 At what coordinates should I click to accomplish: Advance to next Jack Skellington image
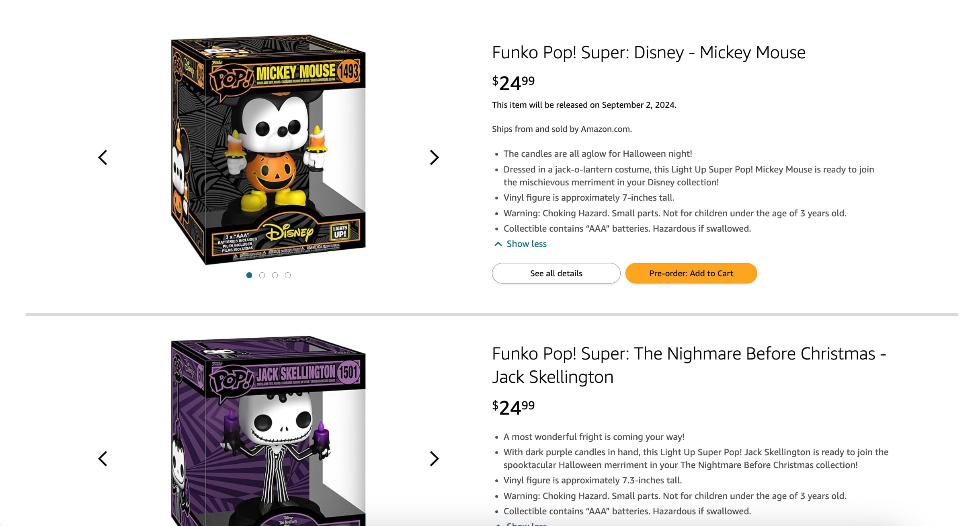[x=434, y=458]
